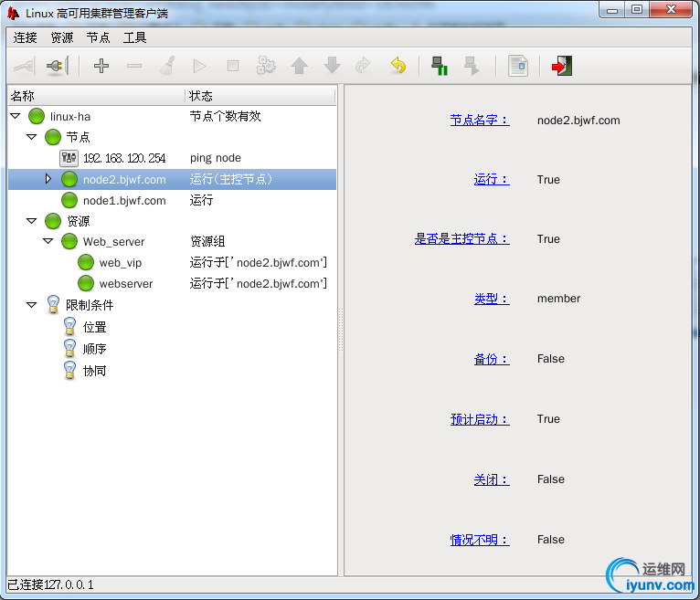The height and width of the screenshot is (600, 700).
Task: Click green circle beside web_vip
Action: (x=86, y=262)
